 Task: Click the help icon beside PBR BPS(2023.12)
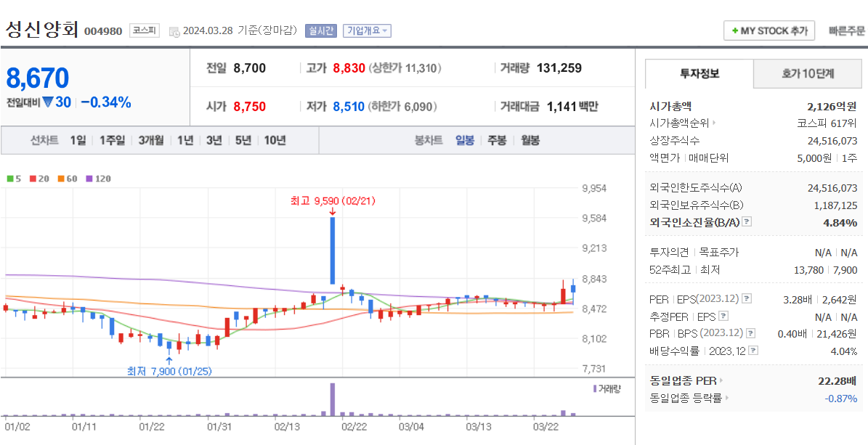pos(750,334)
